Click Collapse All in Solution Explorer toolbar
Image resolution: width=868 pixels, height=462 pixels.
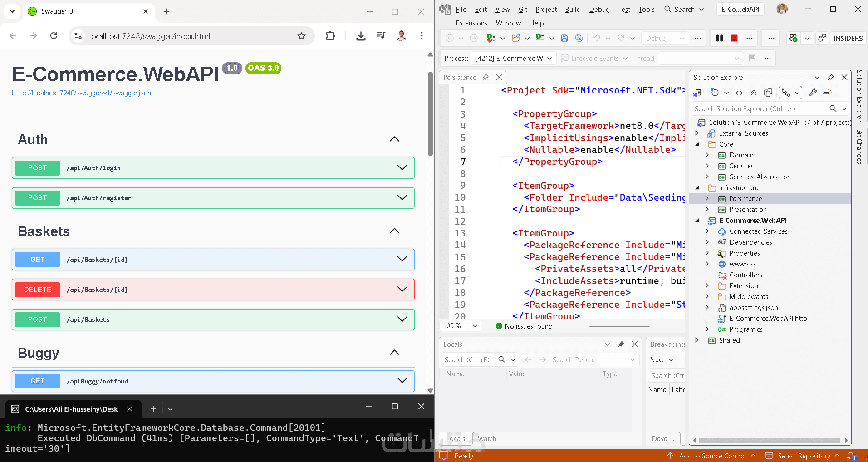[754, 93]
